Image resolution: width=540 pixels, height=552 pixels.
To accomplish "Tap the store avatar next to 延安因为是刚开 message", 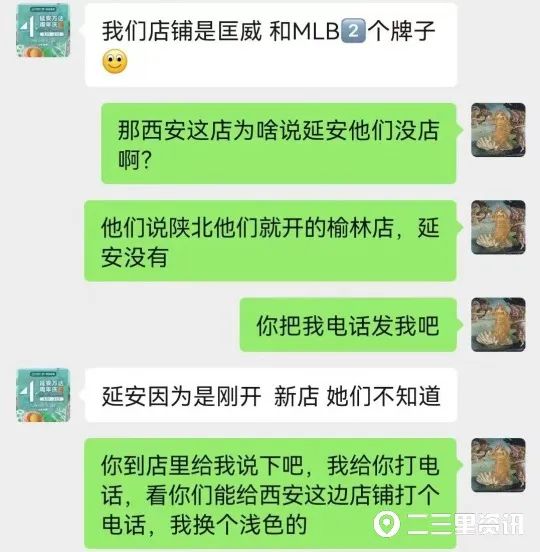I will point(43,395).
